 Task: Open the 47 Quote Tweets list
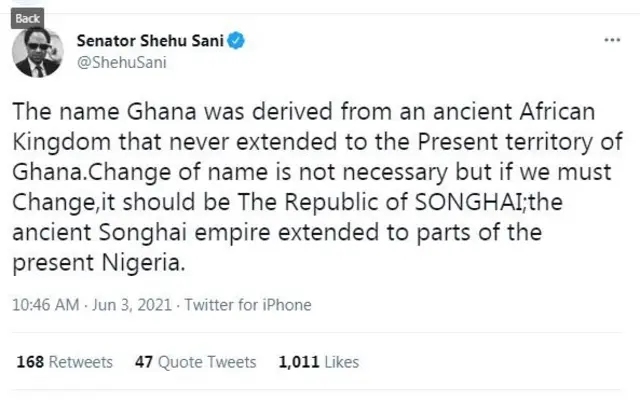click(x=195, y=362)
